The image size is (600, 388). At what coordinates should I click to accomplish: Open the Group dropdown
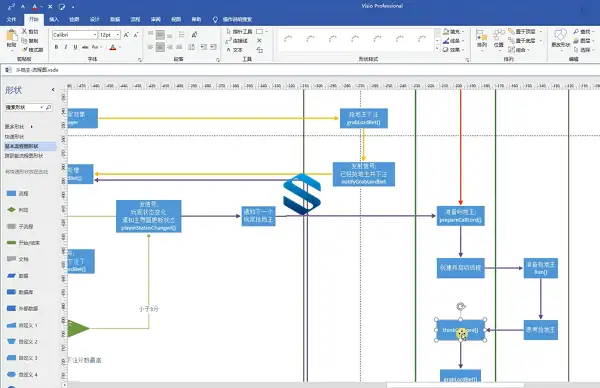[519, 50]
